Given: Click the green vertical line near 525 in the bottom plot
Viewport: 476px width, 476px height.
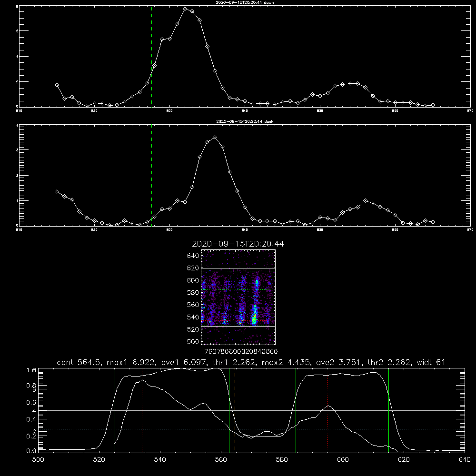Looking at the screenshot, I should pyautogui.click(x=115, y=410).
